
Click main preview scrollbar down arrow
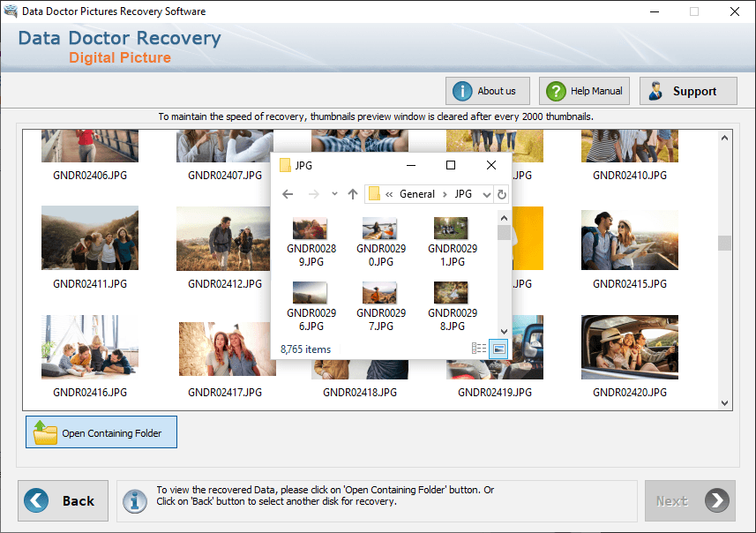[x=724, y=402]
